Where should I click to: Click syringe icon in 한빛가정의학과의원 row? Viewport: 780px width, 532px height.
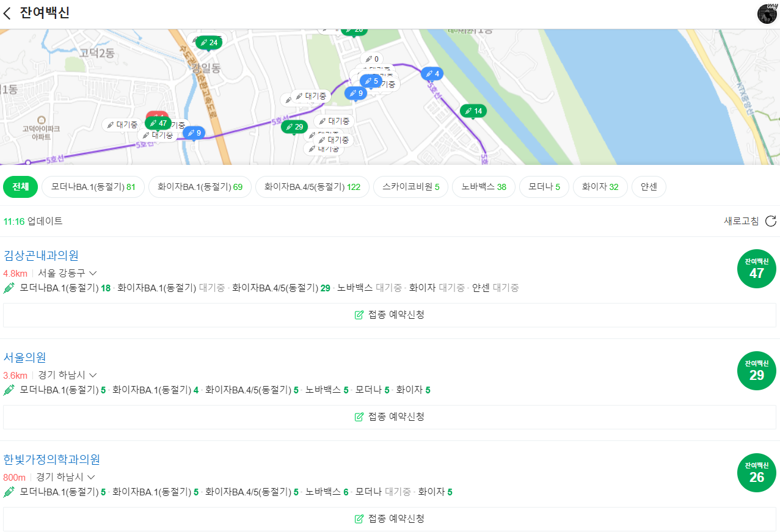coord(9,492)
